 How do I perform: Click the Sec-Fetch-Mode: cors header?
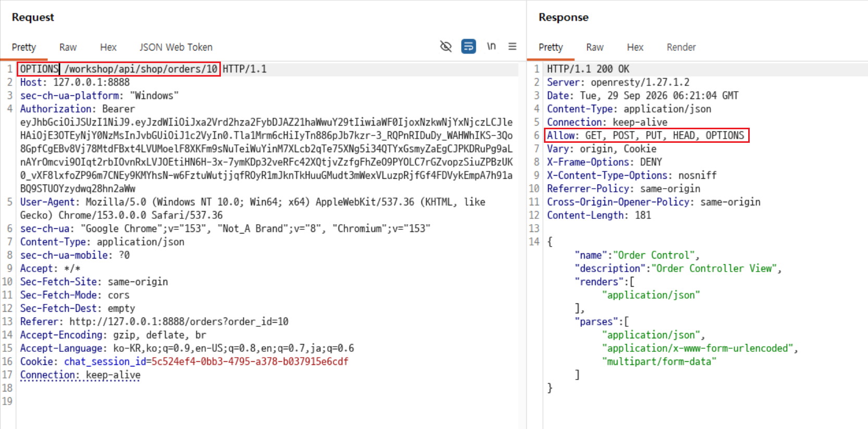point(75,295)
